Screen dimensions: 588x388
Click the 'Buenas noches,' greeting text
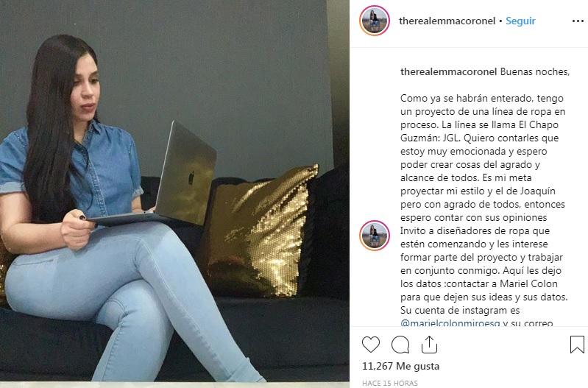tap(535, 71)
